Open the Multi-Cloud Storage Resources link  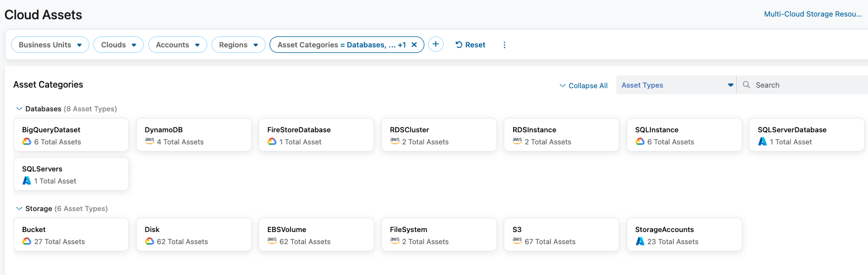point(812,14)
